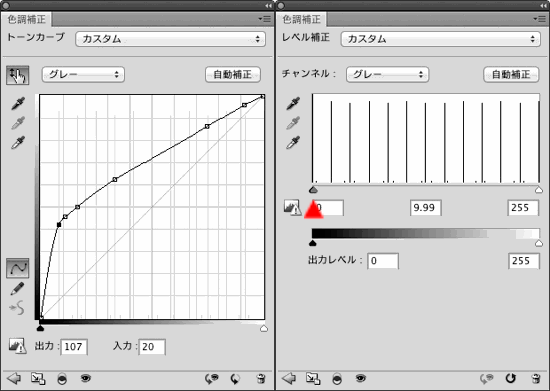Delete the Levels adjustment layer

click(x=536, y=379)
